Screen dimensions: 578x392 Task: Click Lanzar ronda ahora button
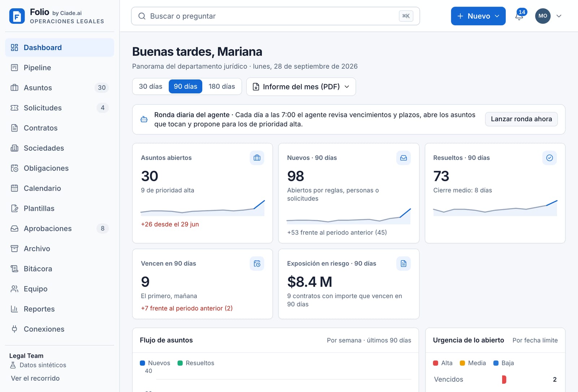coord(521,119)
